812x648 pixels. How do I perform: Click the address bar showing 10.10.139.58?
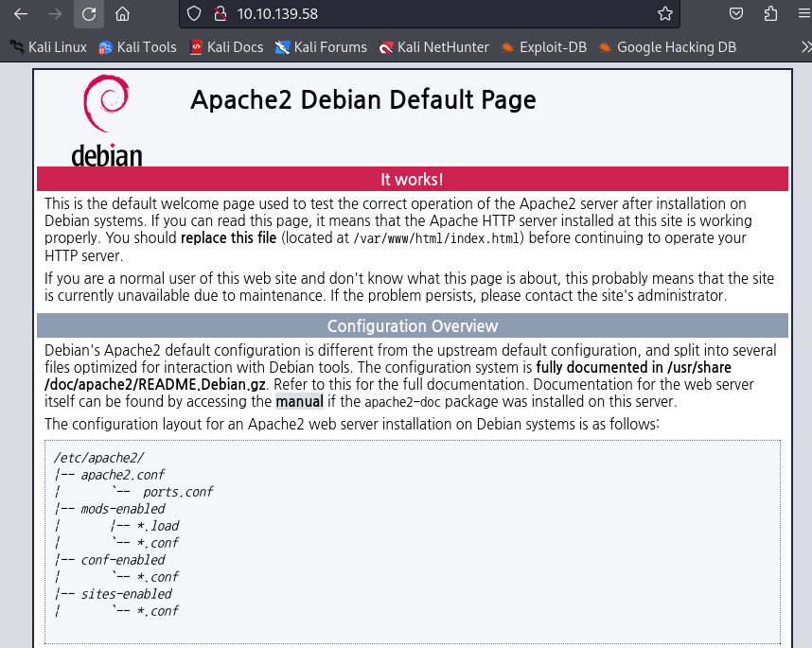pos(430,14)
